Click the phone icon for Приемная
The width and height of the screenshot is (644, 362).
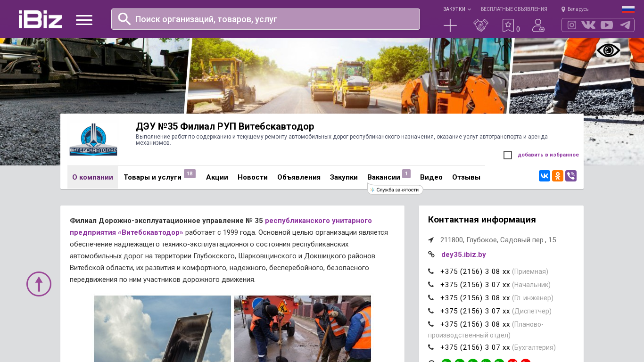(x=431, y=271)
